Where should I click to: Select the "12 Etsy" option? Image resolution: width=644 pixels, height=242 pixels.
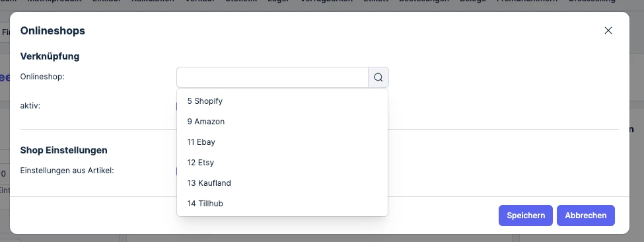click(282, 163)
